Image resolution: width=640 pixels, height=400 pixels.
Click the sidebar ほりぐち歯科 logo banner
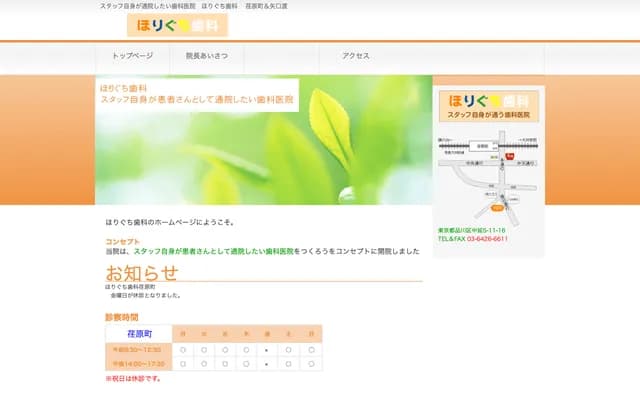click(x=489, y=105)
